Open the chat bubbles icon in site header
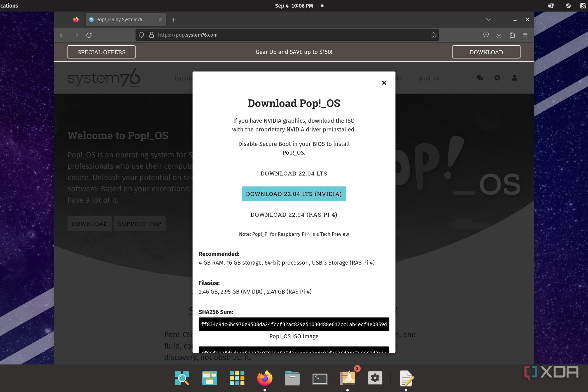This screenshot has width=588, height=392. point(480,78)
